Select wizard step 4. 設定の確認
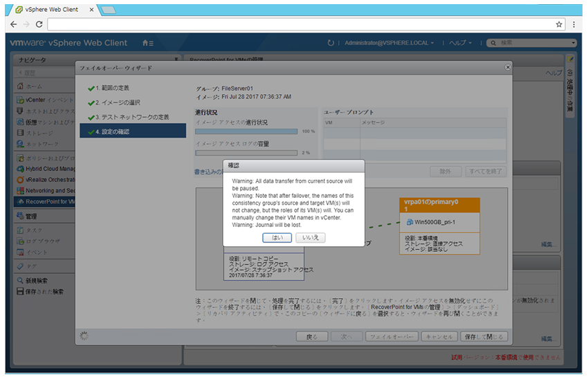588x377 pixels. point(133,131)
